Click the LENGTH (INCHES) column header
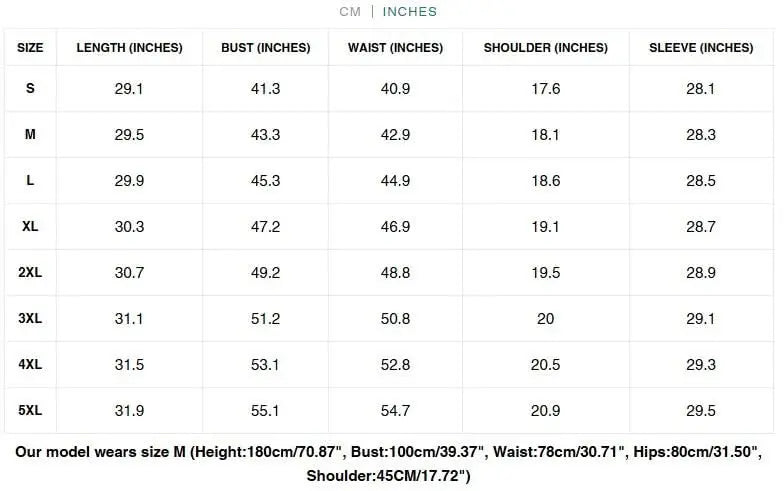 [129, 48]
